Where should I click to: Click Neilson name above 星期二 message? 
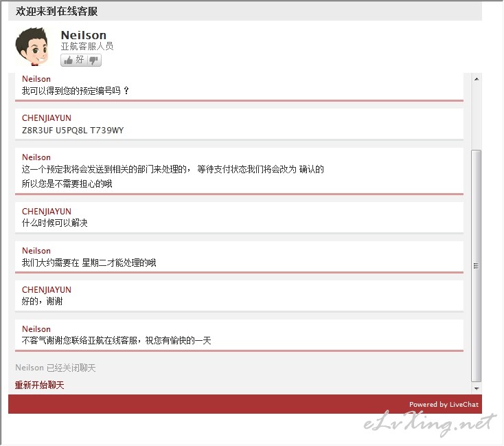tap(36, 251)
